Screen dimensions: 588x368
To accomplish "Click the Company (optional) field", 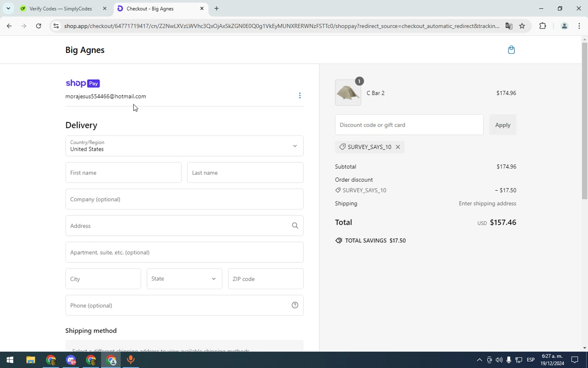I will point(184,199).
